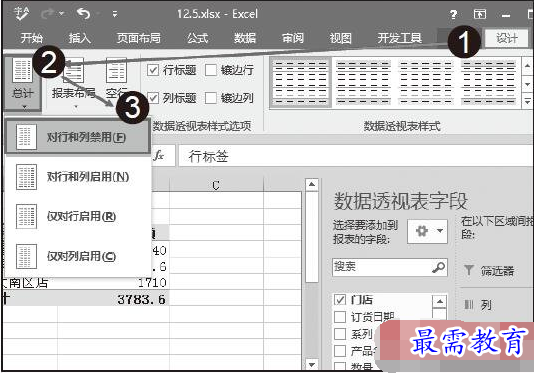The width and height of the screenshot is (534, 373).
Task: Enable the 镶边列 banded columns checkbox
Action: (211, 98)
